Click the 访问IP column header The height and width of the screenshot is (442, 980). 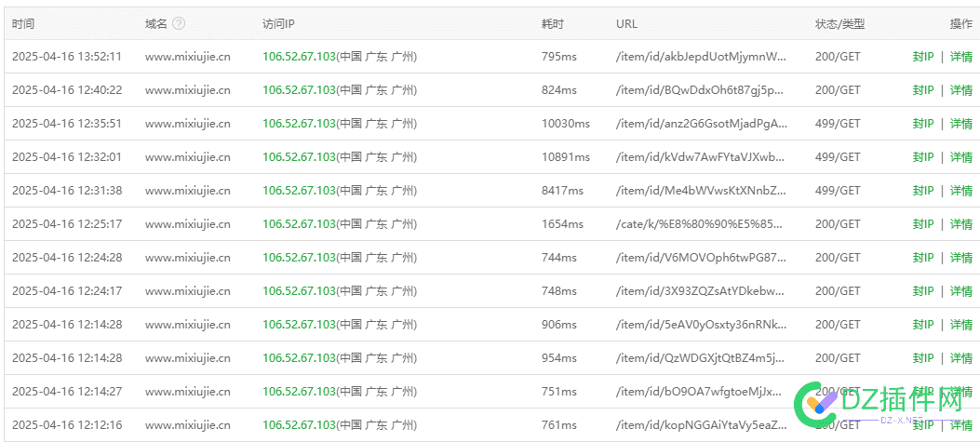point(278,24)
